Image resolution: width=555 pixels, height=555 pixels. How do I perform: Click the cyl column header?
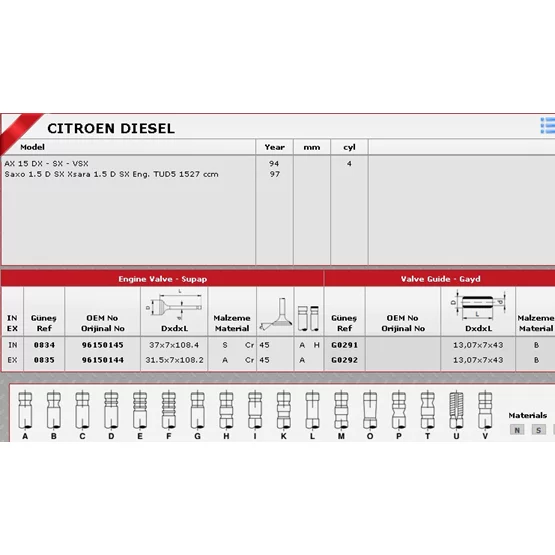click(x=349, y=147)
